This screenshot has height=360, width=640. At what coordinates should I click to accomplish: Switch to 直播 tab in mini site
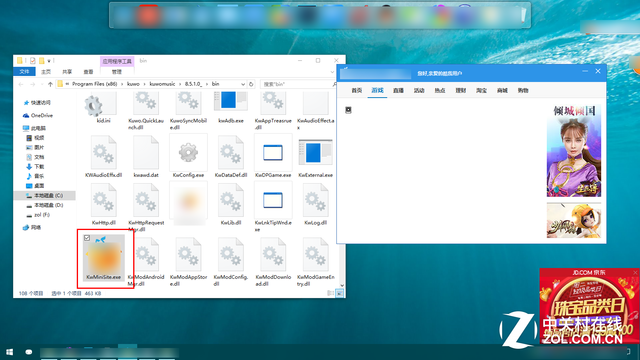coord(398,90)
